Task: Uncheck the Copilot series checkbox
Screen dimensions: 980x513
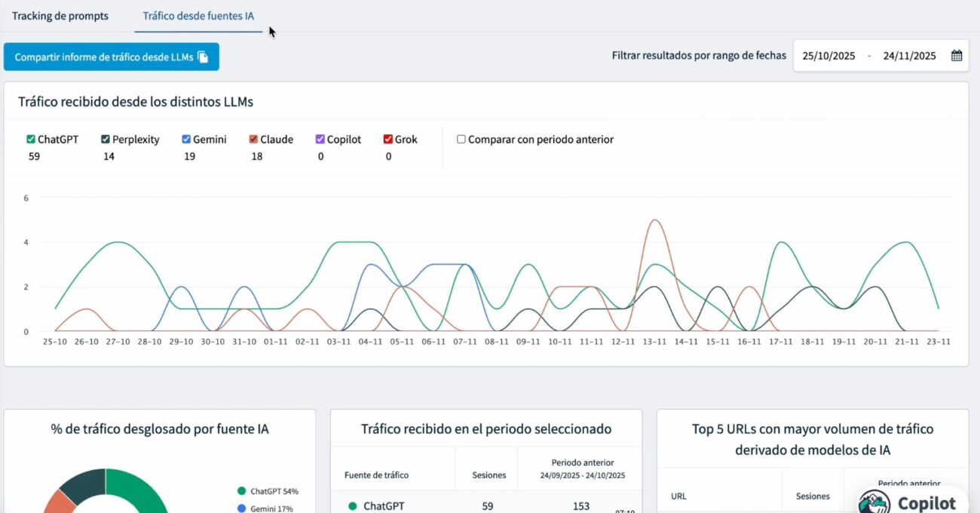Action: [x=320, y=140]
